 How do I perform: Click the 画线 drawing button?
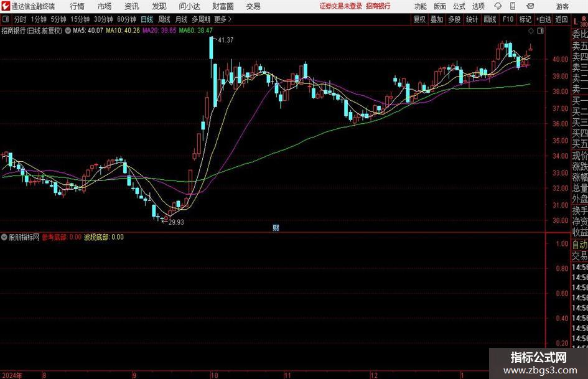[490, 19]
